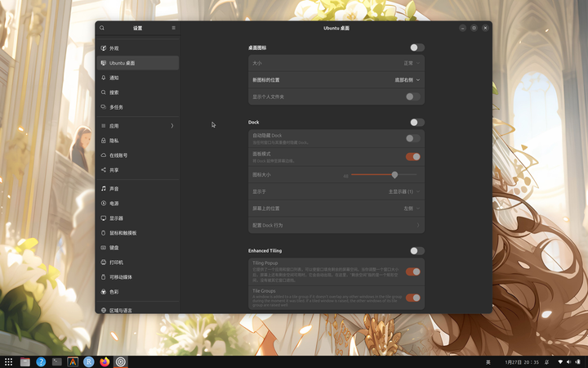Click the Ubuntu 桌面 sidebar icon

coord(104,63)
